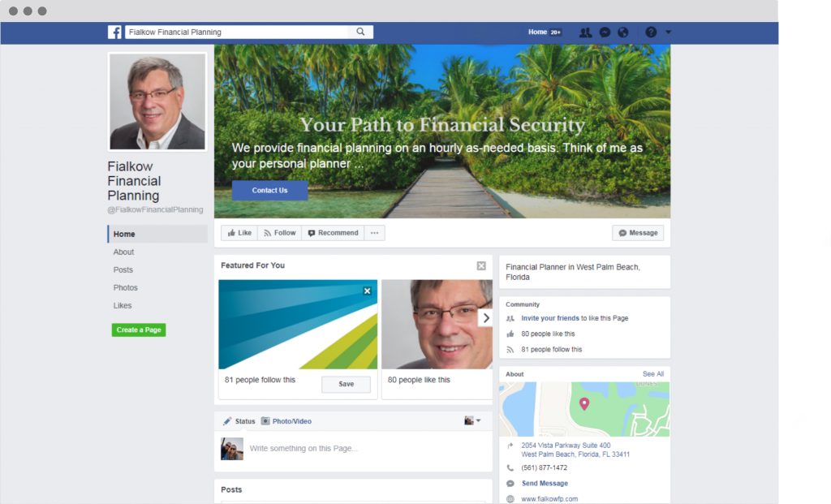Image resolution: width=831 pixels, height=504 pixels.
Task: Select About in the left sidebar
Action: click(x=123, y=252)
